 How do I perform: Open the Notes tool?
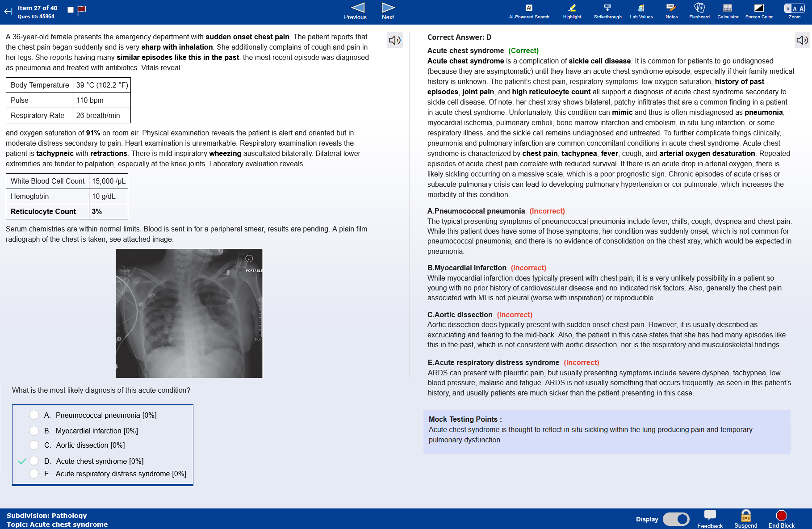click(671, 11)
